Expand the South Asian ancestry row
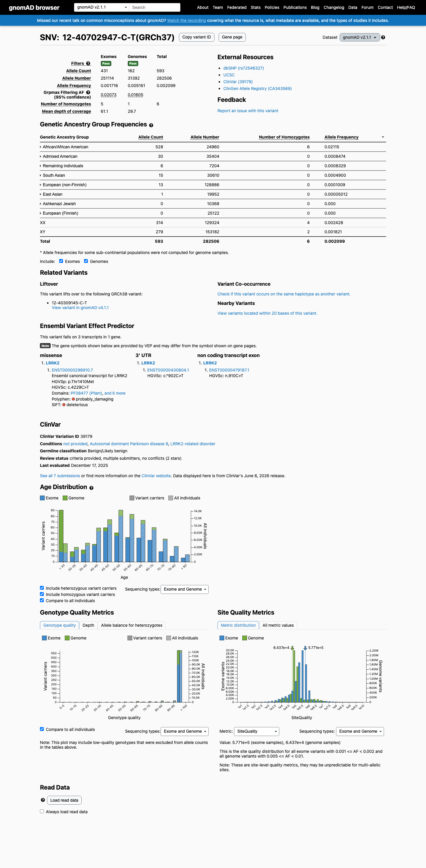This screenshot has width=426, height=868. pos(53,175)
